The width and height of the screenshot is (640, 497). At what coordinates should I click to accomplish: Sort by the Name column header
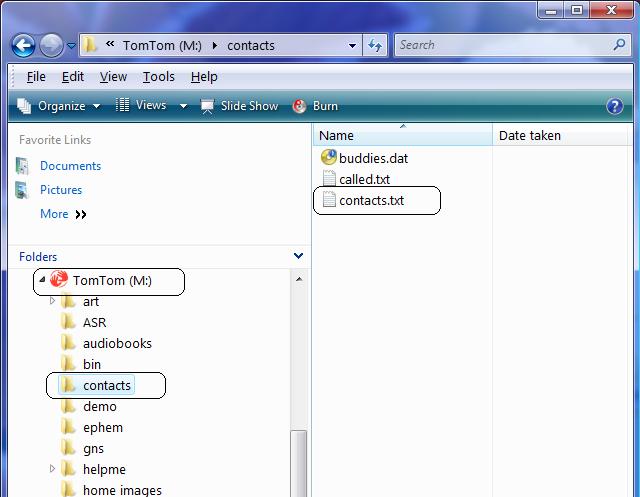[403, 135]
